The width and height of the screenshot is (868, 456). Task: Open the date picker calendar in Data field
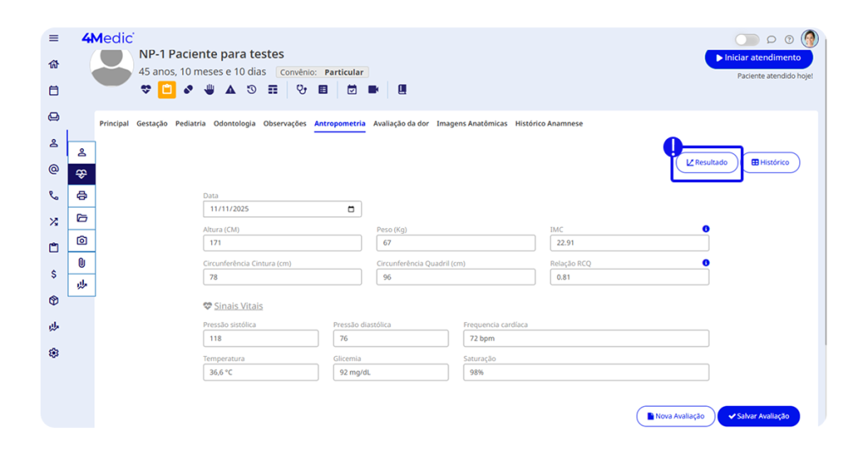[x=351, y=209]
